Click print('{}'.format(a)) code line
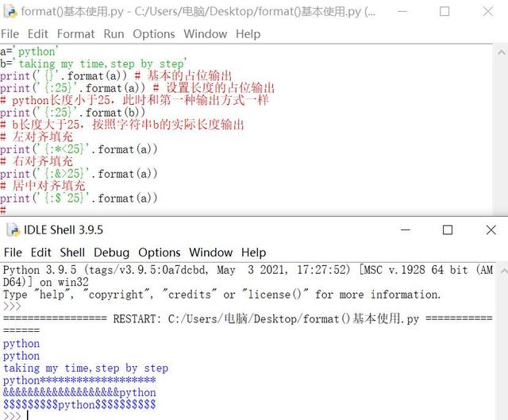This screenshot has height=420, width=508. click(x=116, y=76)
